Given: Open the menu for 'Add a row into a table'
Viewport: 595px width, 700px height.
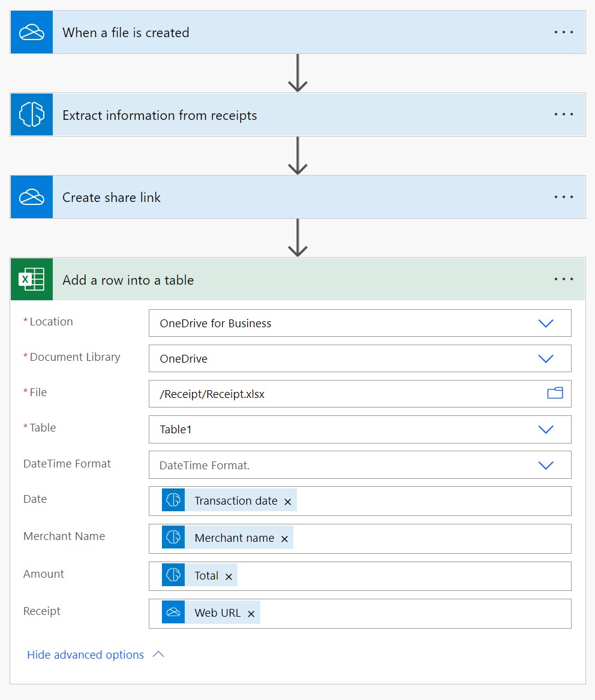Looking at the screenshot, I should coord(563,279).
